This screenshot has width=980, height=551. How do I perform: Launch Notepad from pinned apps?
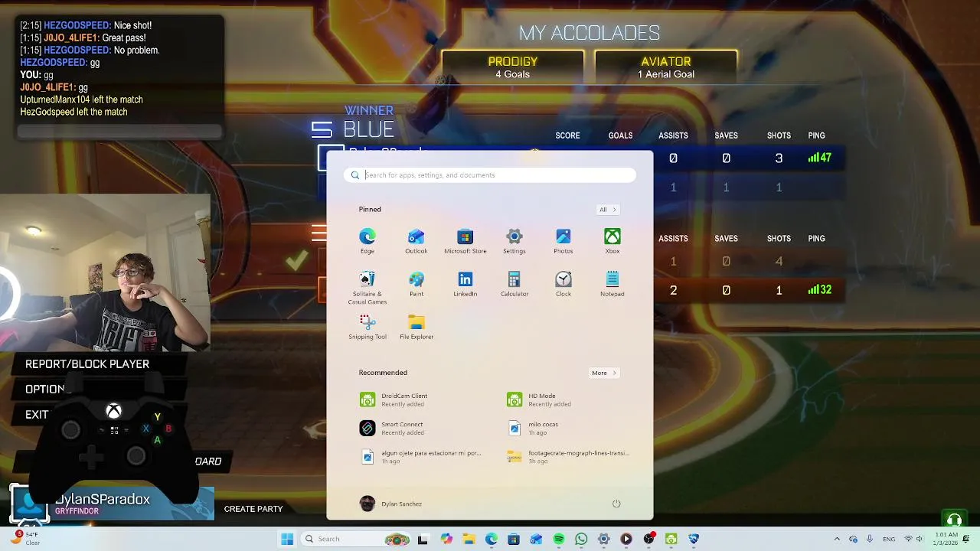click(612, 283)
